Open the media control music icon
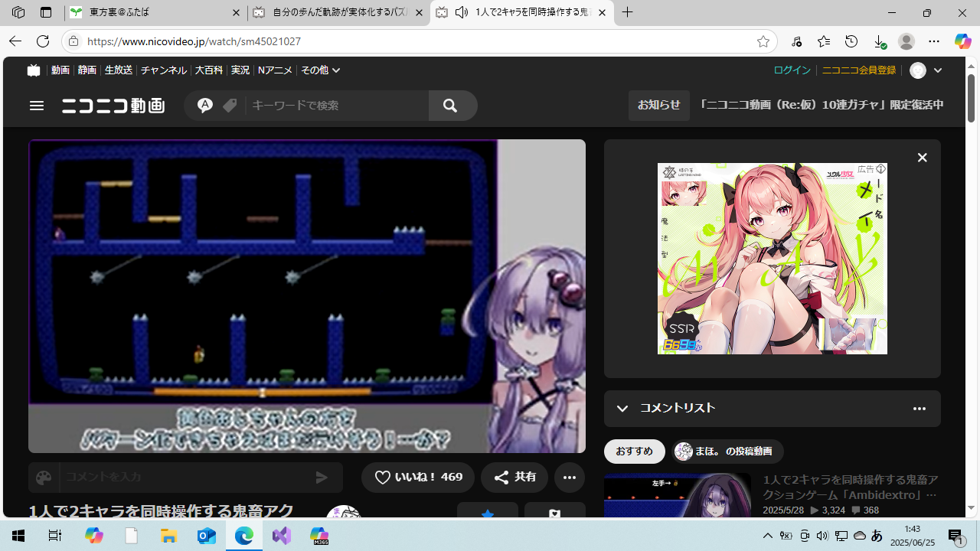Screen dimensions: 980x551 796,41
